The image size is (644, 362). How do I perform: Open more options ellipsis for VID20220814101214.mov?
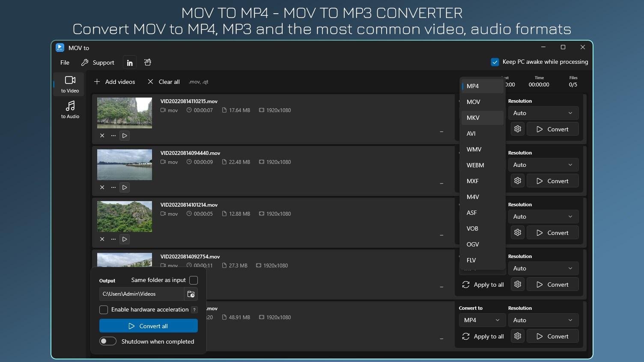(x=113, y=239)
